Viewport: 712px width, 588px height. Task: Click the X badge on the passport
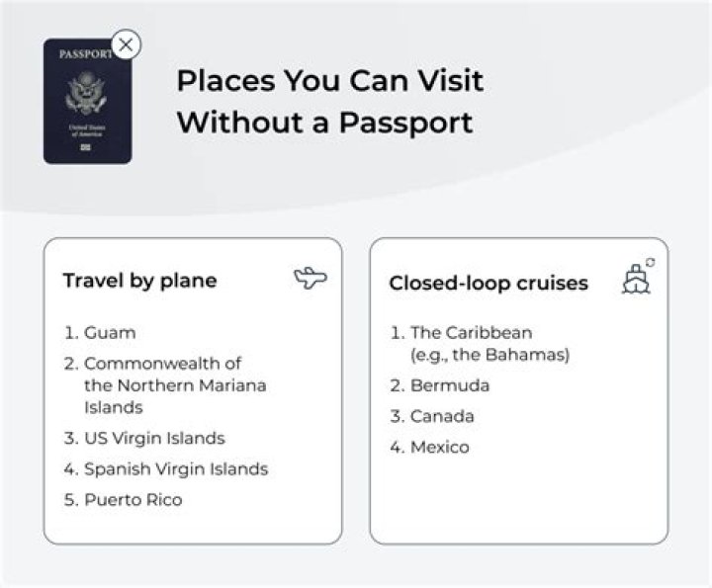point(126,44)
